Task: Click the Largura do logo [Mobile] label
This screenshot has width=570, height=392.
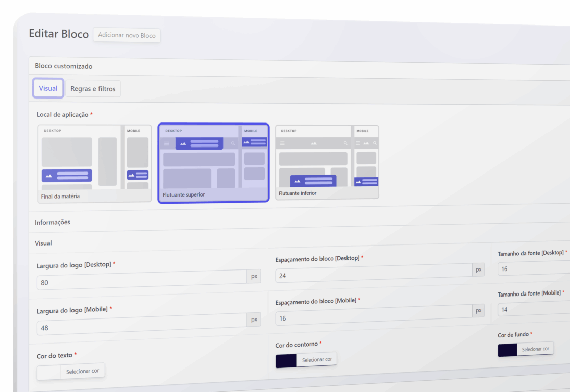Action: tap(72, 310)
